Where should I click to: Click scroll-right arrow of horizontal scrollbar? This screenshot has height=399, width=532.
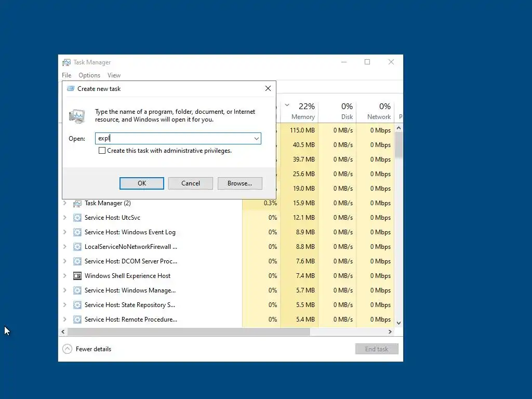pos(390,332)
